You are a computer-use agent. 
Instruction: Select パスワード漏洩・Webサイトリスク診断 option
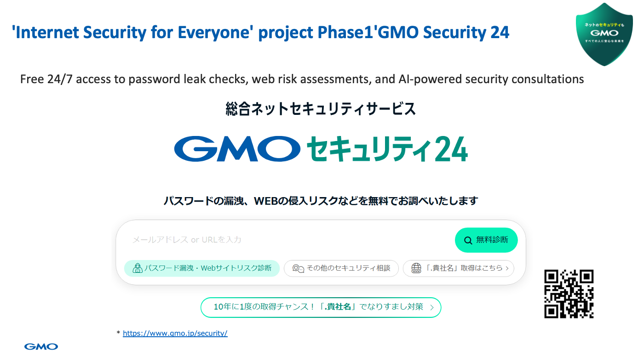point(202,268)
